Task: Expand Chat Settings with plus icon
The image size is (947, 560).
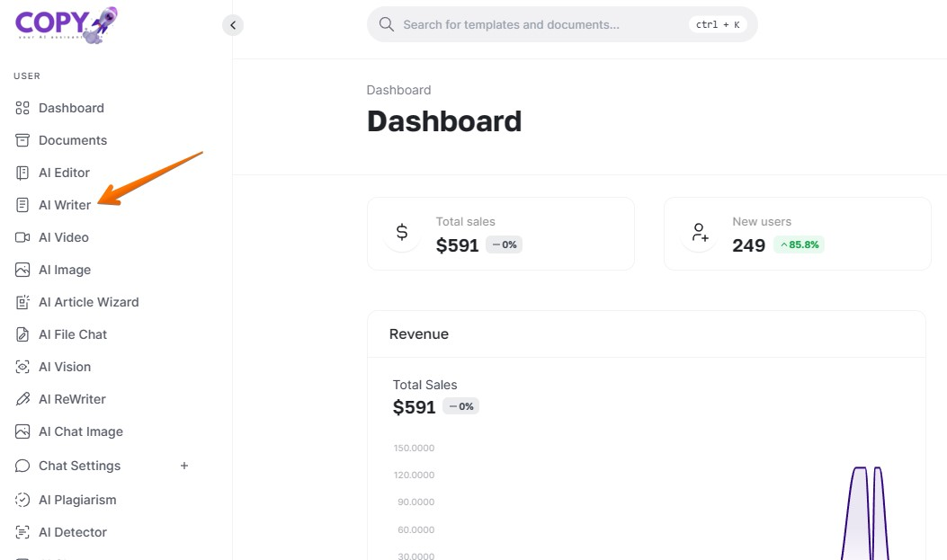Action: [184, 466]
